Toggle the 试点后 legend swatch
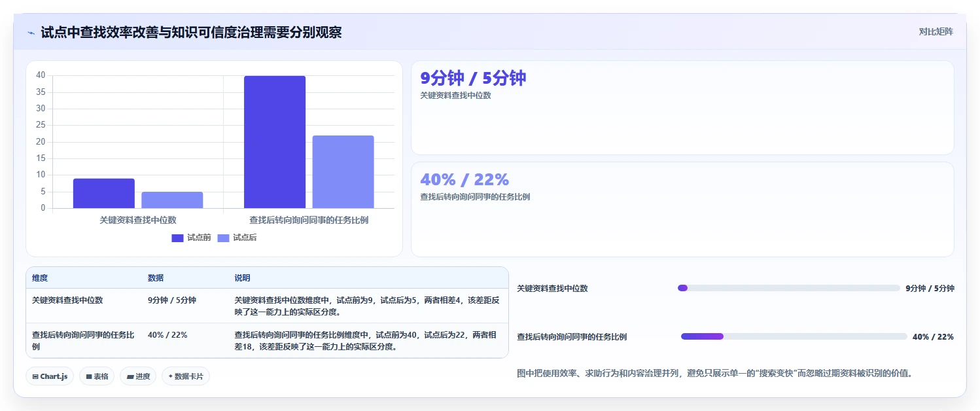Screen dimensions: 980x411 [224, 238]
